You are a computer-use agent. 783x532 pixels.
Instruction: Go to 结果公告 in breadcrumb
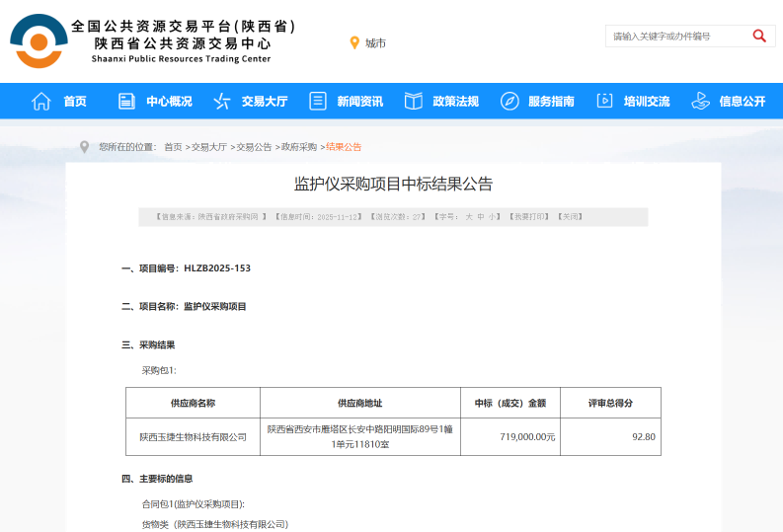click(x=344, y=147)
